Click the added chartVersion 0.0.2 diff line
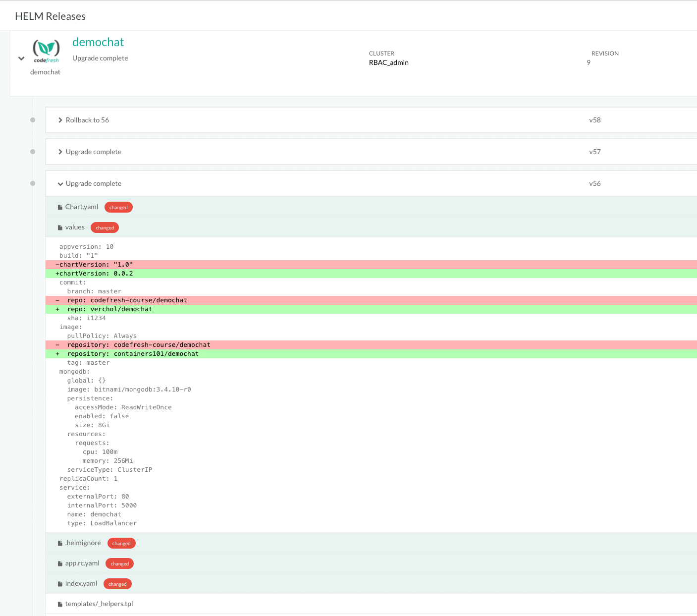The image size is (697, 616). click(x=94, y=274)
